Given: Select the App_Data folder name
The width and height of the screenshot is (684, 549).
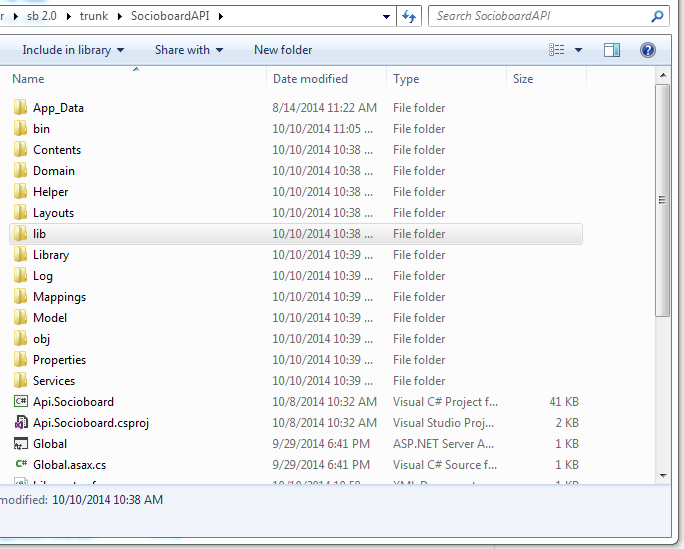Looking at the screenshot, I should click(x=58, y=108).
